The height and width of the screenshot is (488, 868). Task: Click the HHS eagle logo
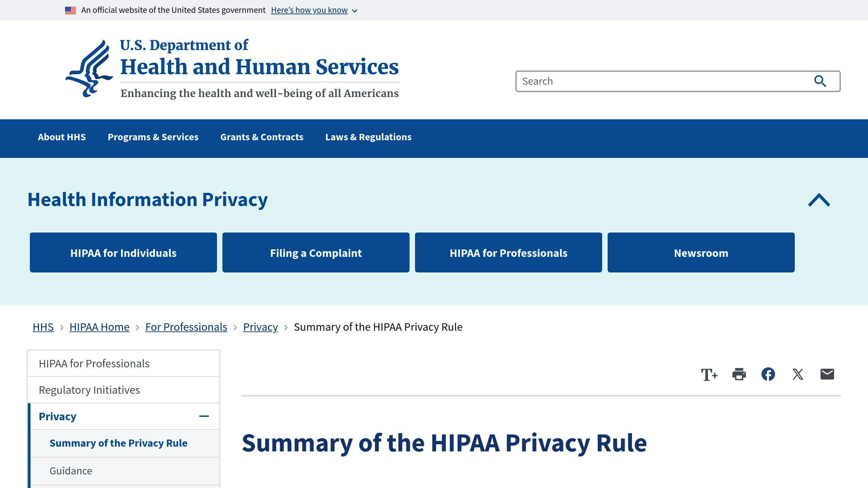point(90,68)
